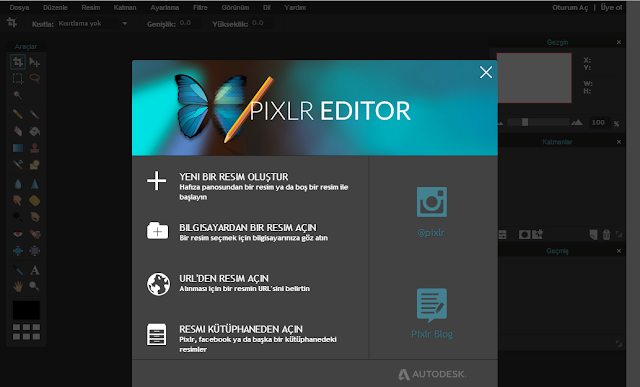Click the black foreground color swatch
Viewport: 640px width, 387px height.
(x=26, y=310)
